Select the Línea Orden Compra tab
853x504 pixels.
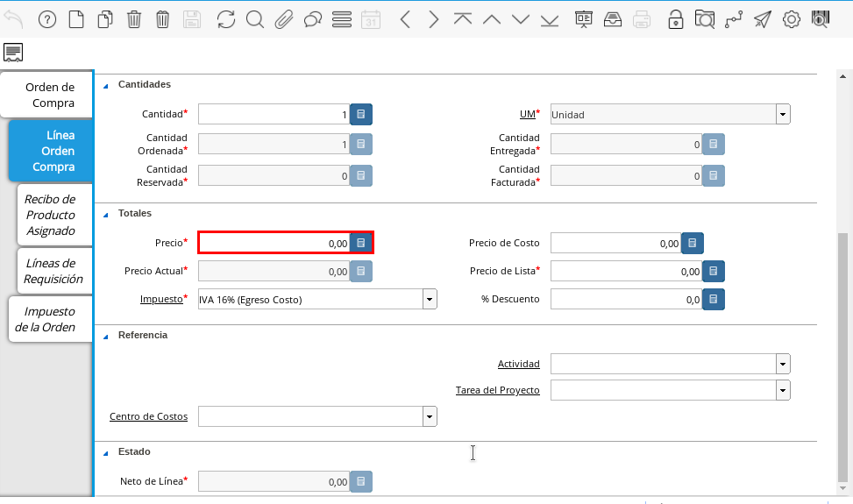pyautogui.click(x=52, y=151)
